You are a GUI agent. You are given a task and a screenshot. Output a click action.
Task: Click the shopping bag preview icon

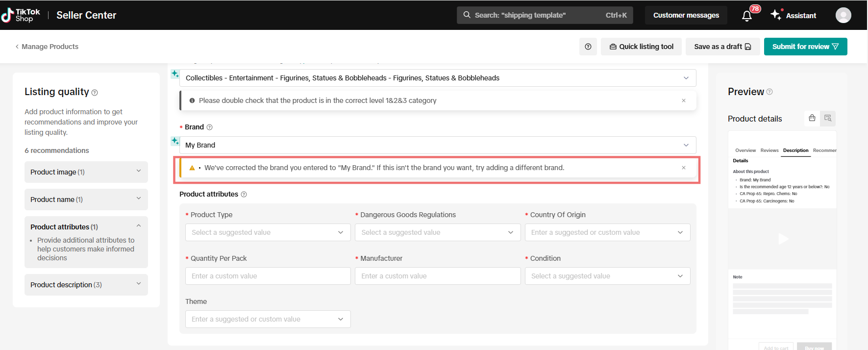(812, 118)
